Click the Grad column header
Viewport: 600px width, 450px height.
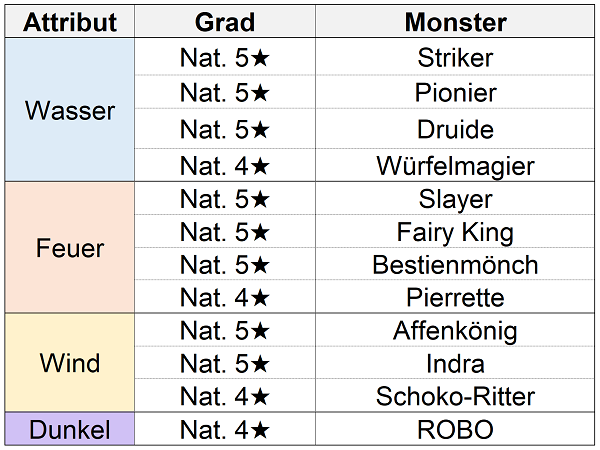pos(225,22)
